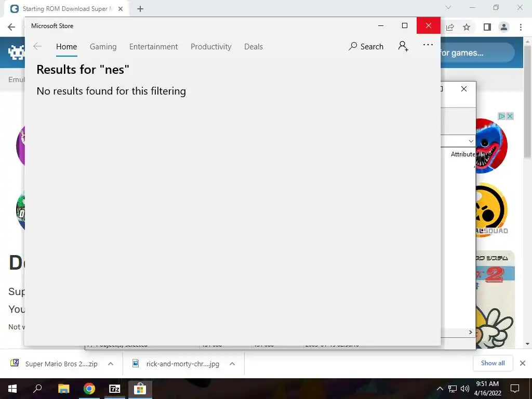Open the taskbar clock and date
The image size is (532, 399).
coord(487,389)
